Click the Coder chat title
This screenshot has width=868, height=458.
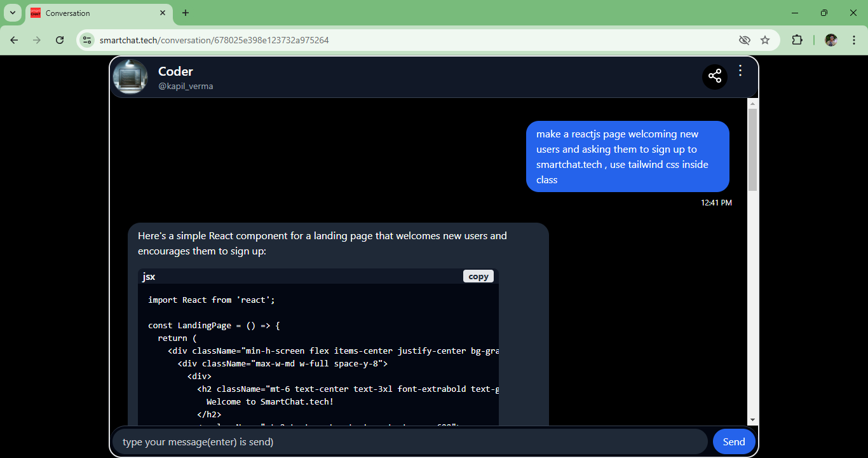pos(175,71)
